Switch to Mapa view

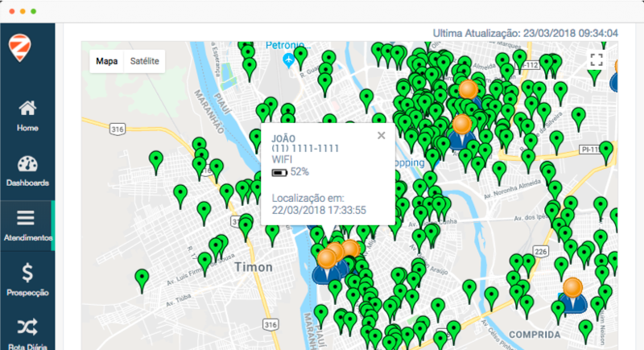click(x=107, y=61)
